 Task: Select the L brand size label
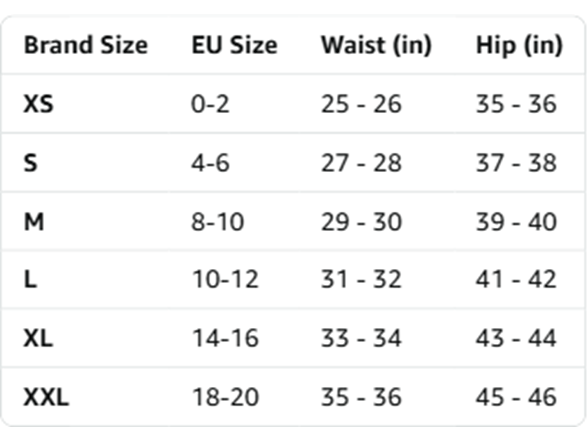(30, 279)
